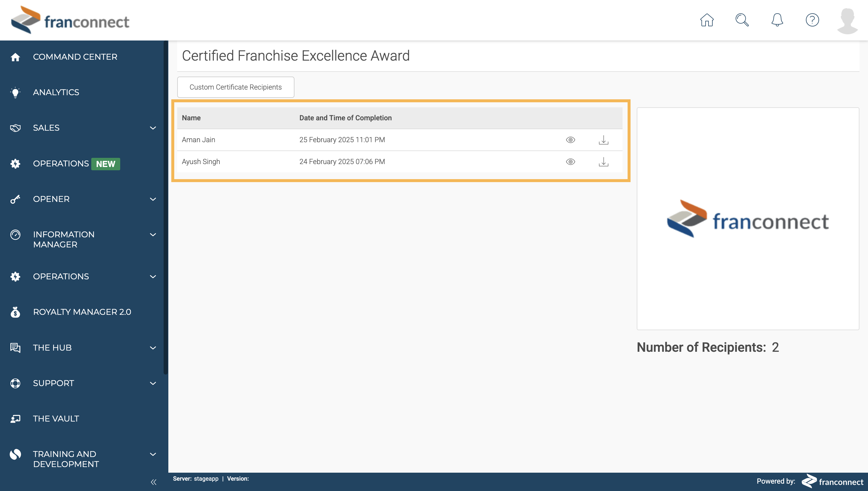Click gear icon beside lower Operations item
Image resolution: width=868 pixels, height=491 pixels.
[x=15, y=276]
